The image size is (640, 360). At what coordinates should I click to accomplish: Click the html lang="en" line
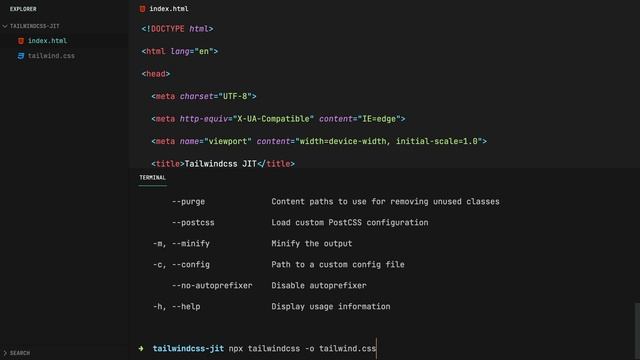click(x=180, y=51)
